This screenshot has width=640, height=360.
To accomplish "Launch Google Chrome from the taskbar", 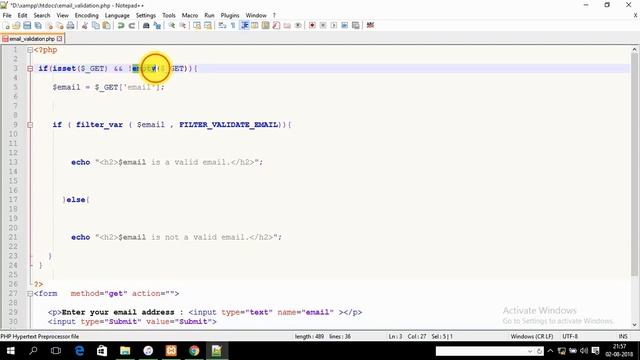I will pyautogui.click(x=194, y=351).
